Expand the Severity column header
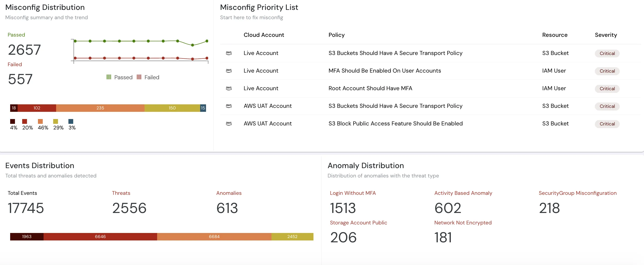This screenshot has width=644, height=265. [x=606, y=35]
